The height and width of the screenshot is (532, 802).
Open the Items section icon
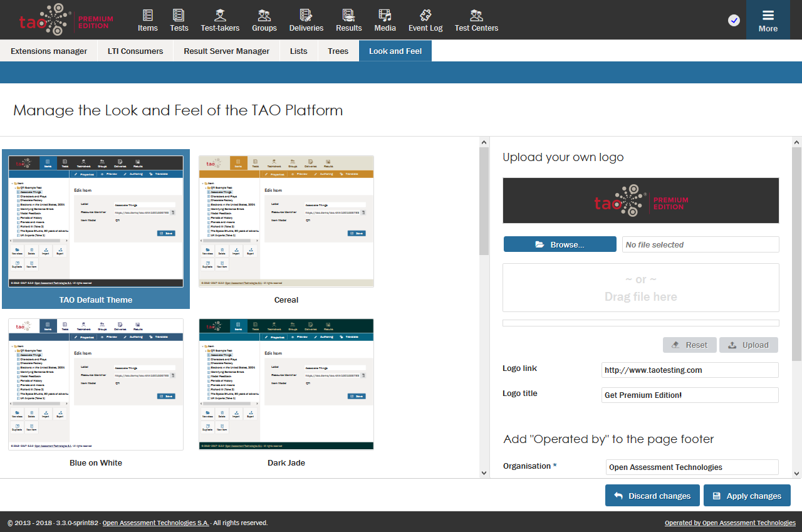tap(148, 15)
